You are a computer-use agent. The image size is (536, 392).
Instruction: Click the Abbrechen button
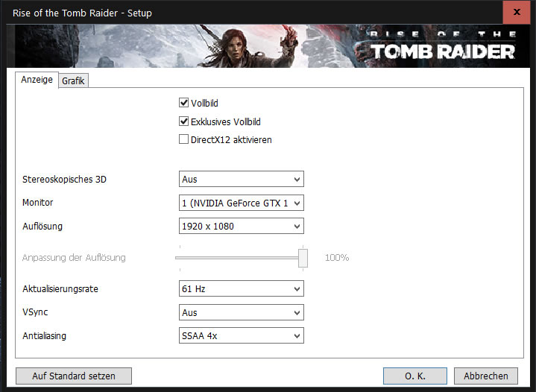tap(486, 376)
